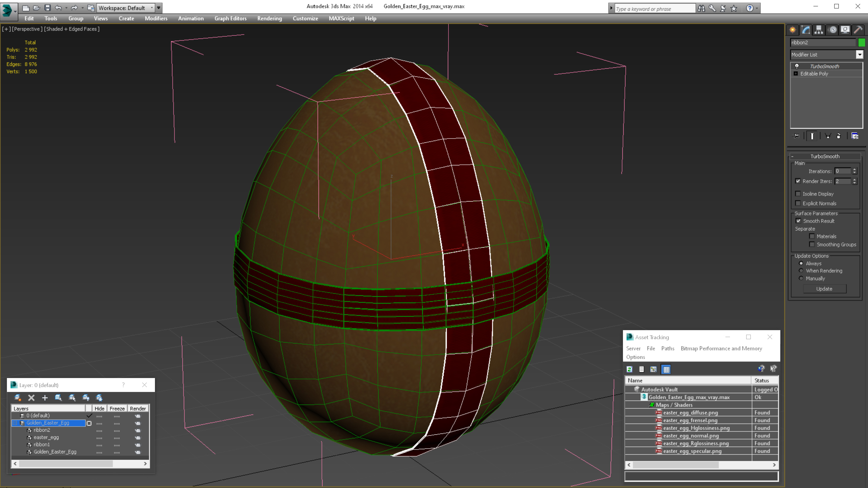Toggle Render Iters checkbox
The height and width of the screenshot is (488, 868).
[798, 181]
